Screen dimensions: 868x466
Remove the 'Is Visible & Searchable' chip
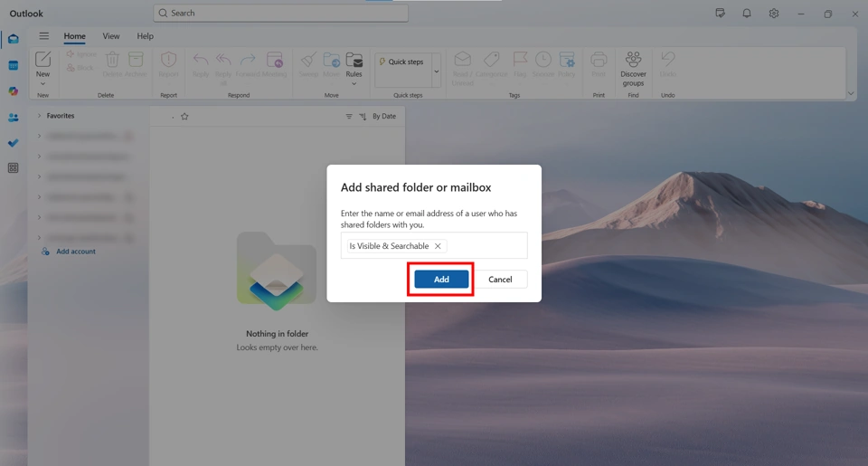[x=438, y=246]
